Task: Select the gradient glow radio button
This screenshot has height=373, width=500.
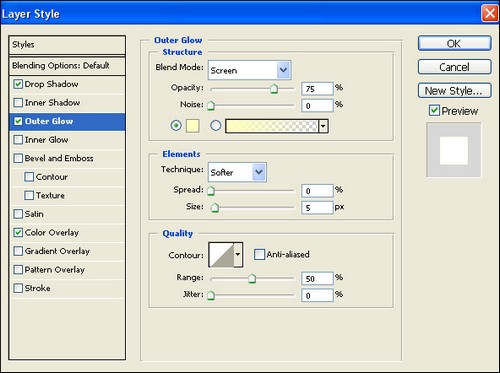Action: [x=216, y=126]
